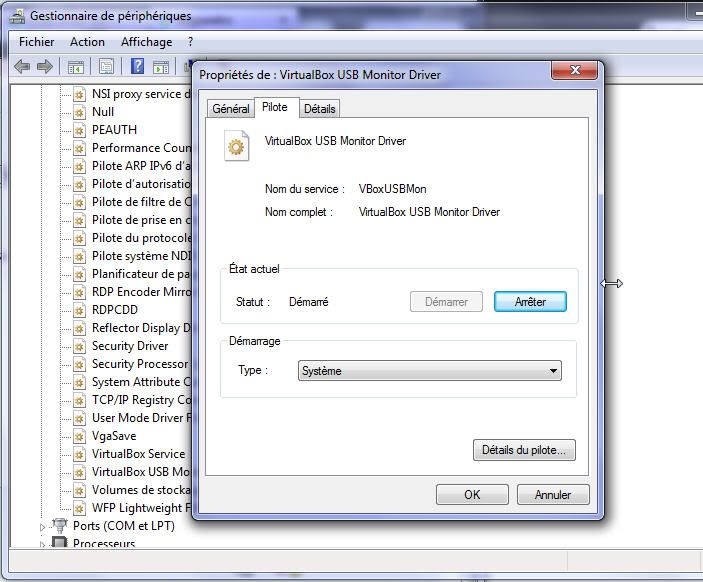Click the Properties sheet toolbar icon
The image size is (703, 582).
point(106,67)
